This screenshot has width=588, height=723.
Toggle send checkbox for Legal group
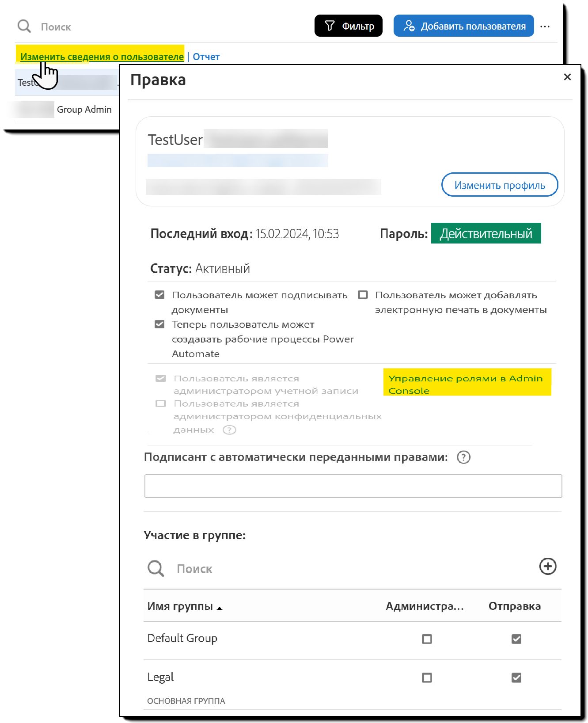point(516,677)
